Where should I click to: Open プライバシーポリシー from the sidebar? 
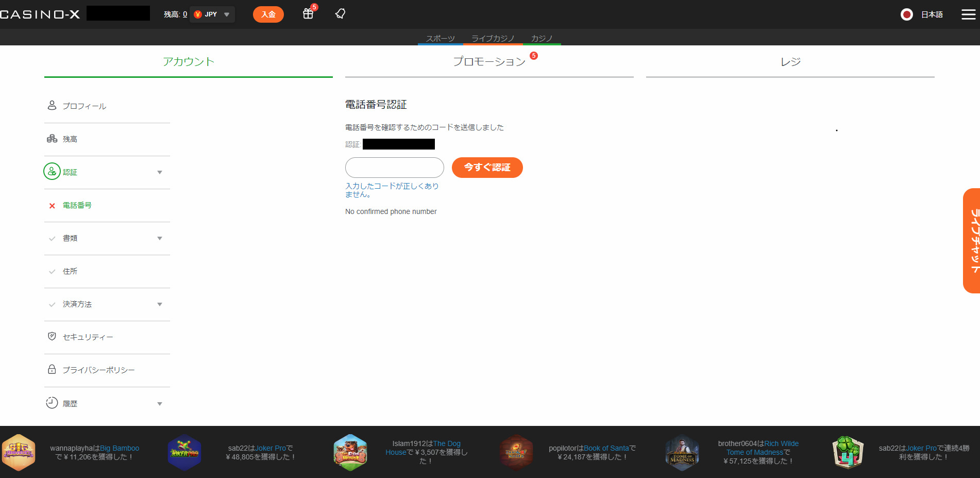pos(98,370)
